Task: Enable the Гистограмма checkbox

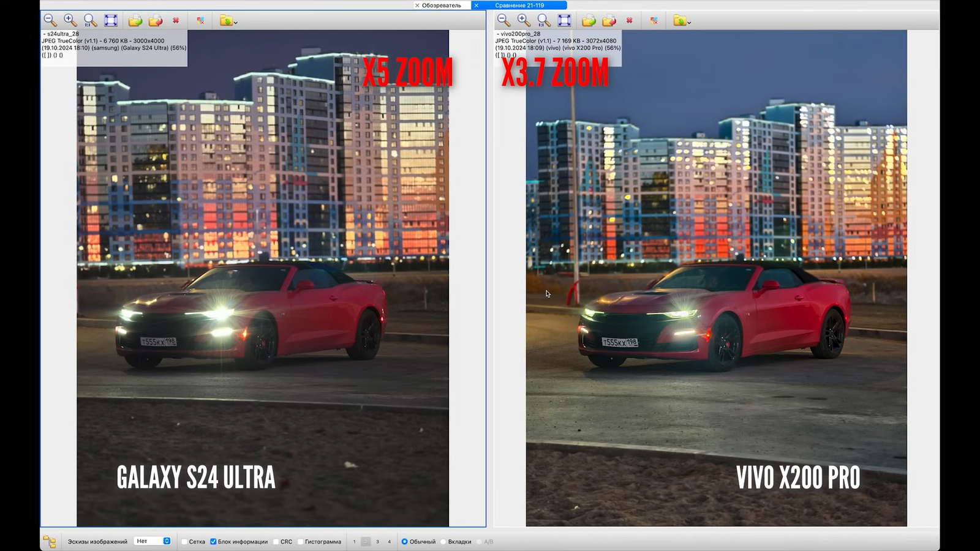Action: pyautogui.click(x=300, y=541)
